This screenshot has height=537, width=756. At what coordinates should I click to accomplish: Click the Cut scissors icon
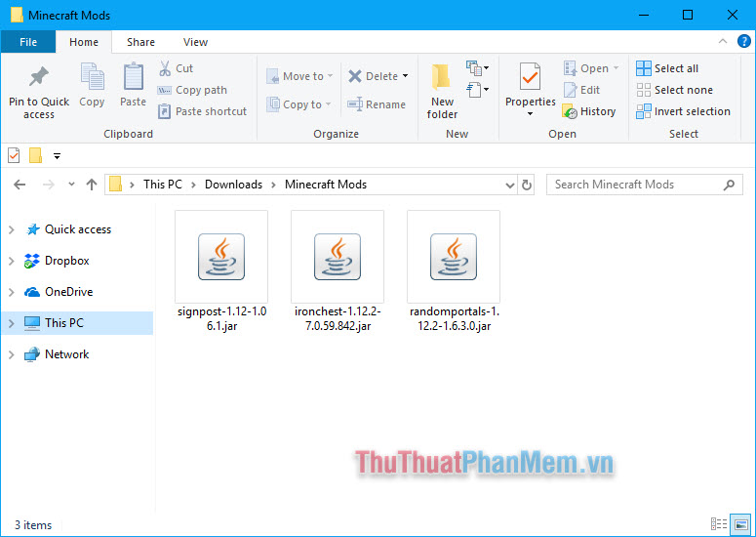coord(165,68)
